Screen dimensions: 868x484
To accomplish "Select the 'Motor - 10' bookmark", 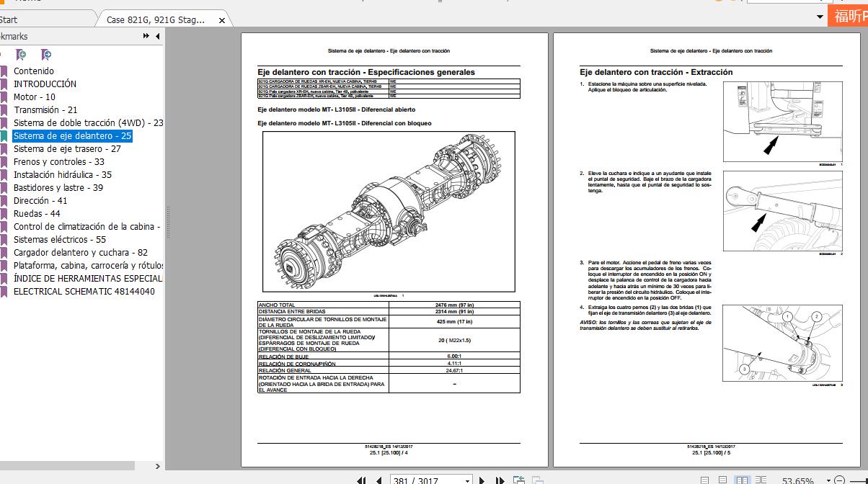I will click(34, 97).
